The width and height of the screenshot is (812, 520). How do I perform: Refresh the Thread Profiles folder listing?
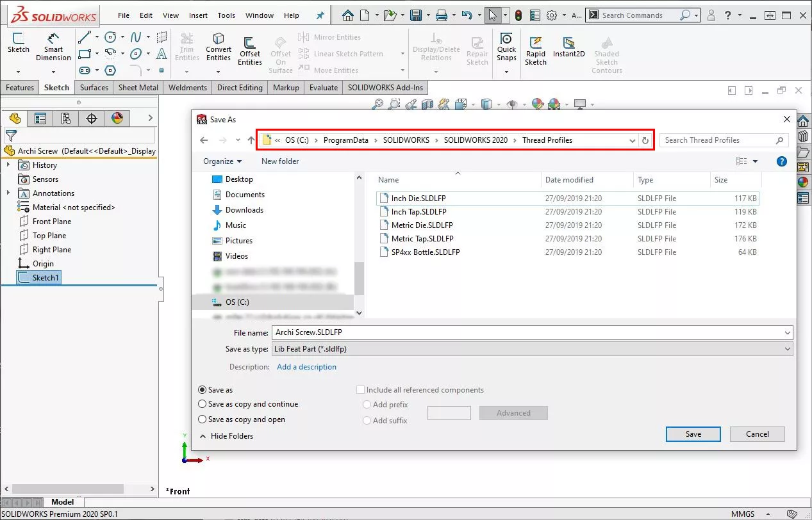coord(645,140)
